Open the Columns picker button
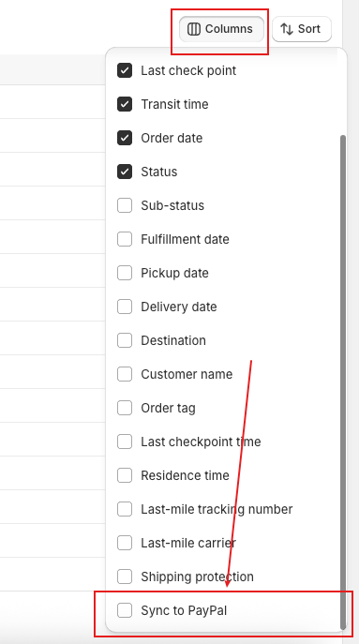359x644 pixels. pyautogui.click(x=221, y=29)
